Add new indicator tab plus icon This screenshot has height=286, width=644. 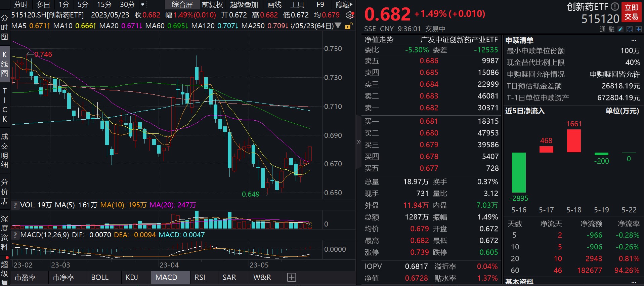coord(292,277)
